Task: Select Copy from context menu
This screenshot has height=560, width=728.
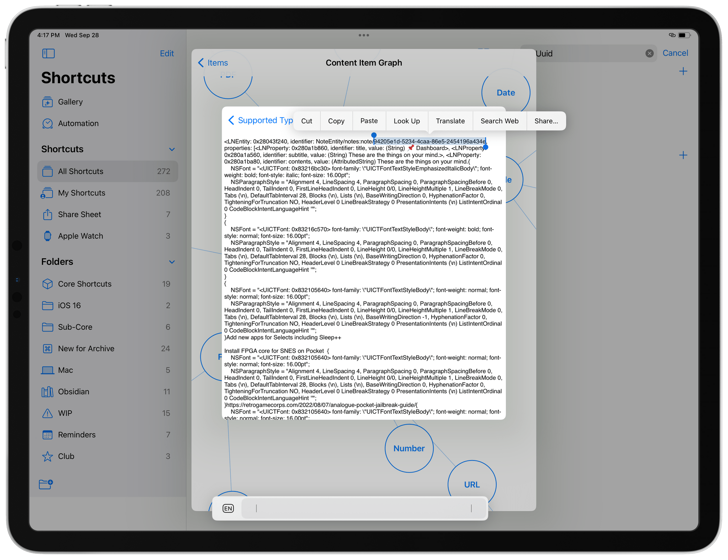Action: coord(336,121)
